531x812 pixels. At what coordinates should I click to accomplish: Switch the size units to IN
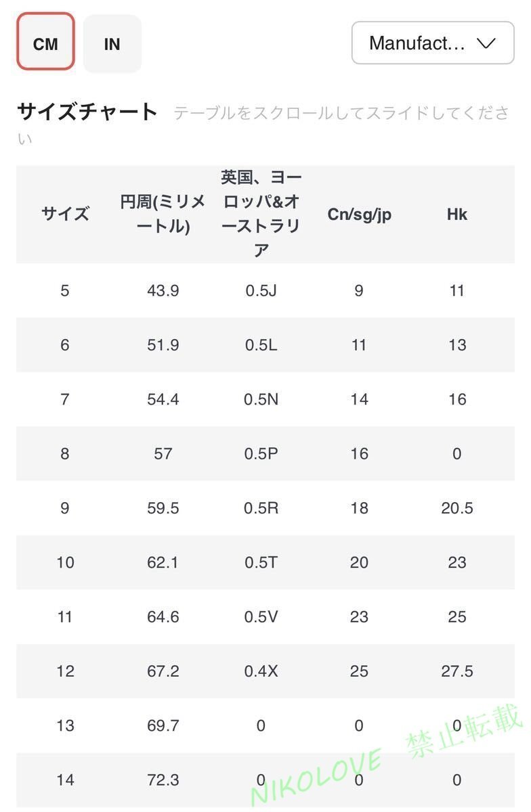tap(112, 43)
